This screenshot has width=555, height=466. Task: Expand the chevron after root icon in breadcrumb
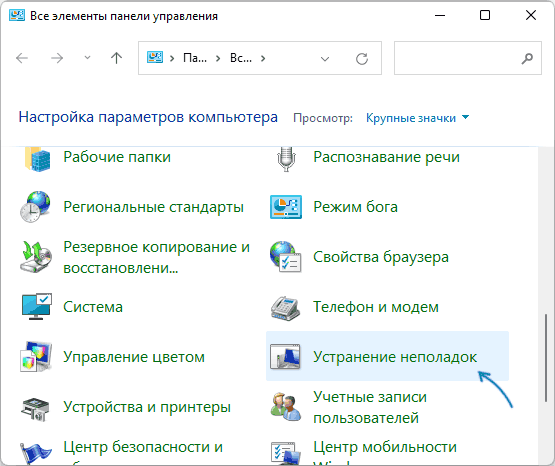[172, 58]
